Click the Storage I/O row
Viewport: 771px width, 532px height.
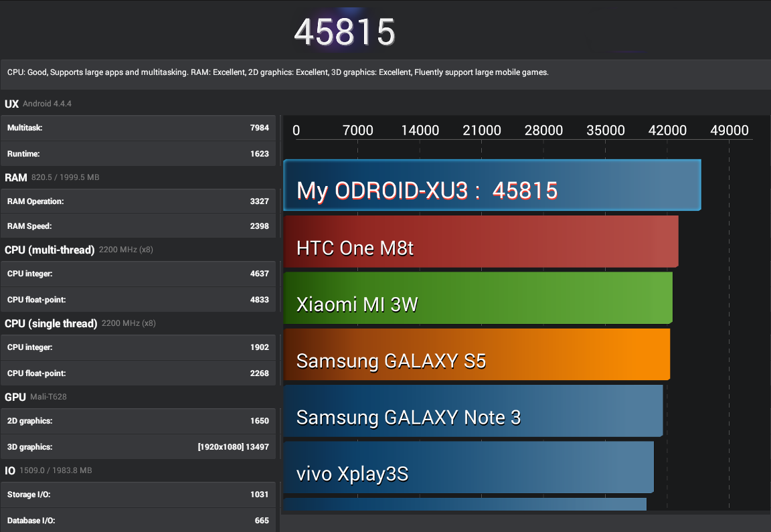[138, 495]
